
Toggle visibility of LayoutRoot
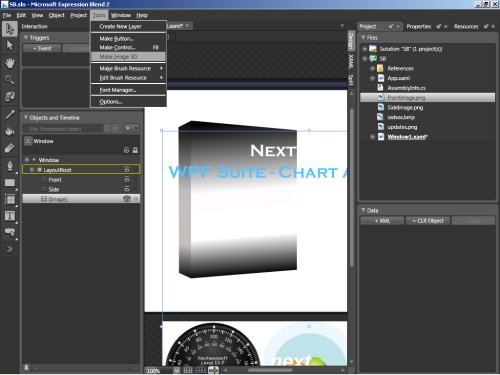pyautogui.click(x=127, y=170)
